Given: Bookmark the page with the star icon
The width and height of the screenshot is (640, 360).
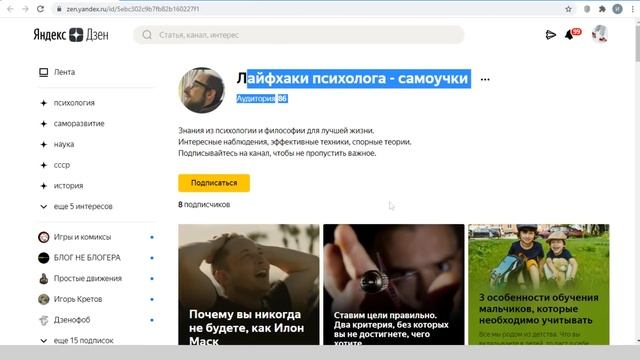Looking at the screenshot, I should click(568, 9).
